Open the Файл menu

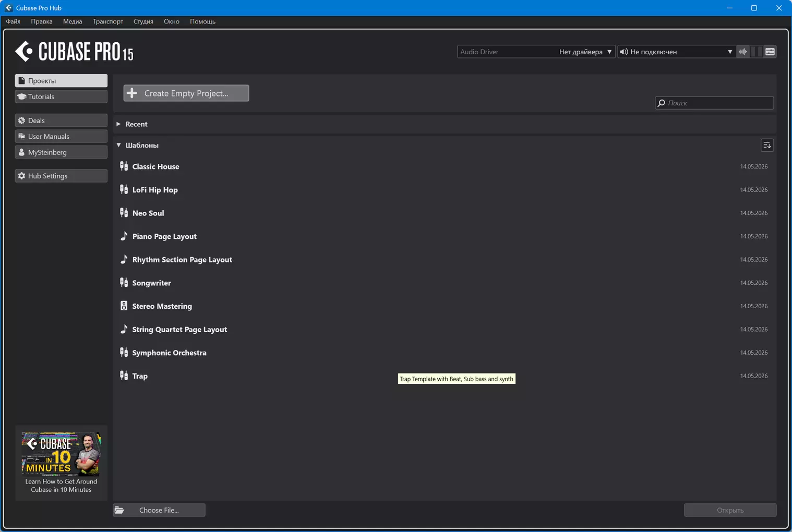click(13, 21)
